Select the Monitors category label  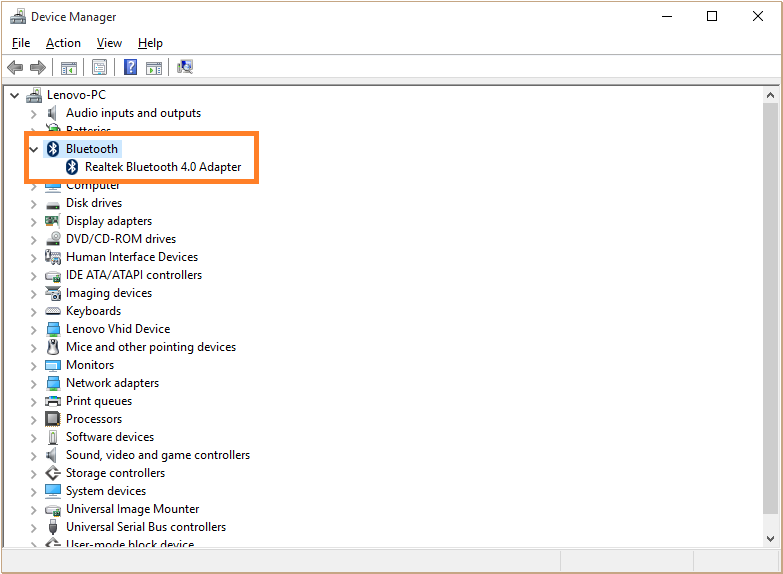coord(90,365)
